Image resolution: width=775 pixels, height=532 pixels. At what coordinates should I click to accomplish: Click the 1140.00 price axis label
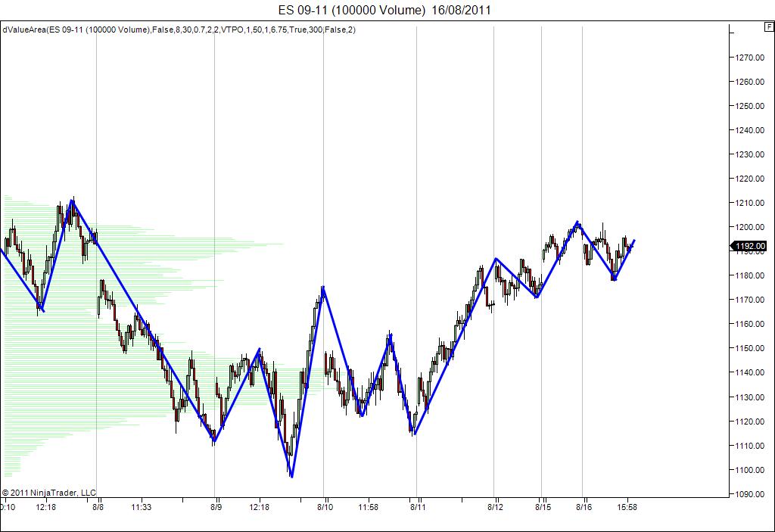coord(749,372)
